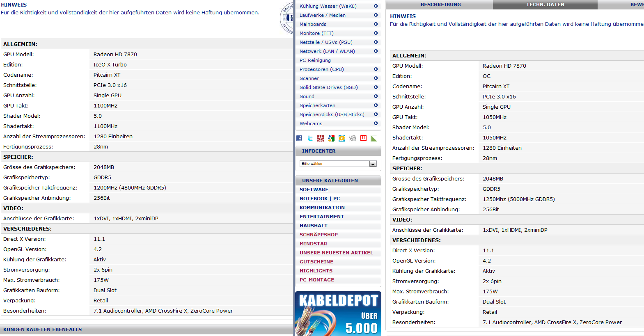Open the PC Reinigung category link
644x336 pixels.
tap(315, 60)
